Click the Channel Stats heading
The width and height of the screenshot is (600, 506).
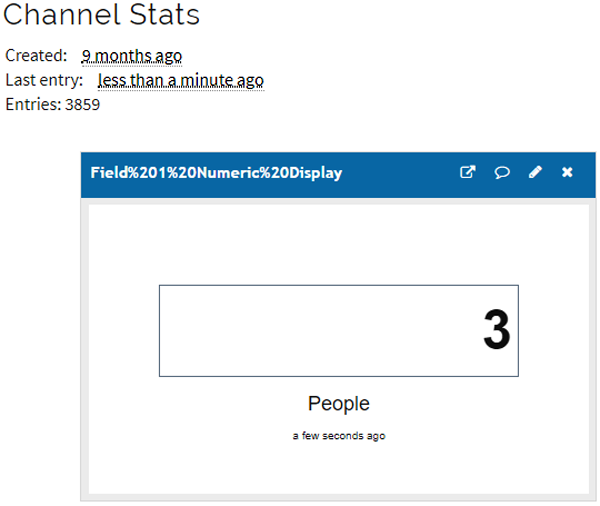pos(102,16)
